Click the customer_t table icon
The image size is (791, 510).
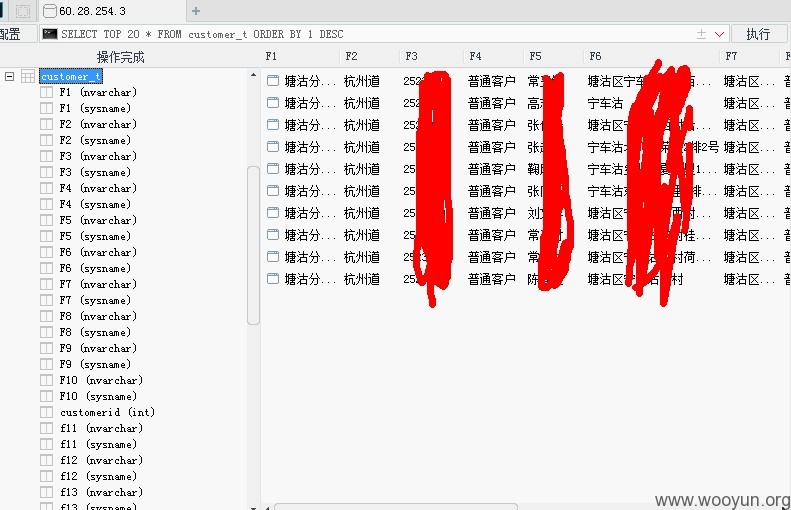pos(27,77)
